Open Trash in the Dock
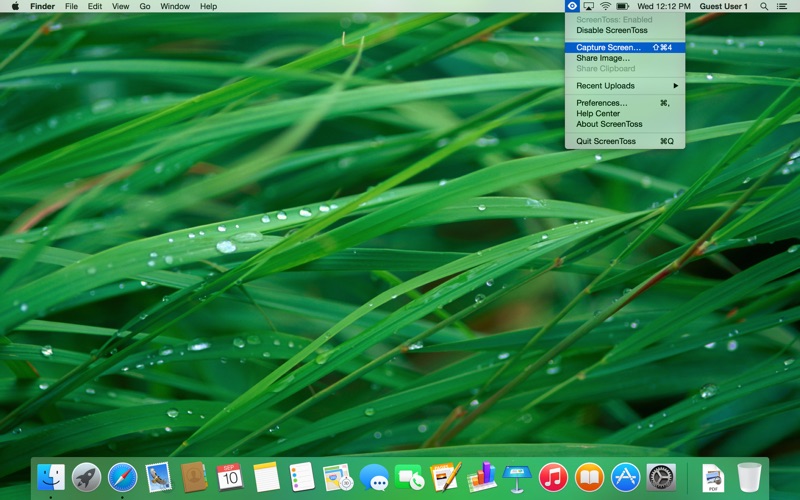Viewport: 800px width, 500px height. pyautogui.click(x=749, y=477)
